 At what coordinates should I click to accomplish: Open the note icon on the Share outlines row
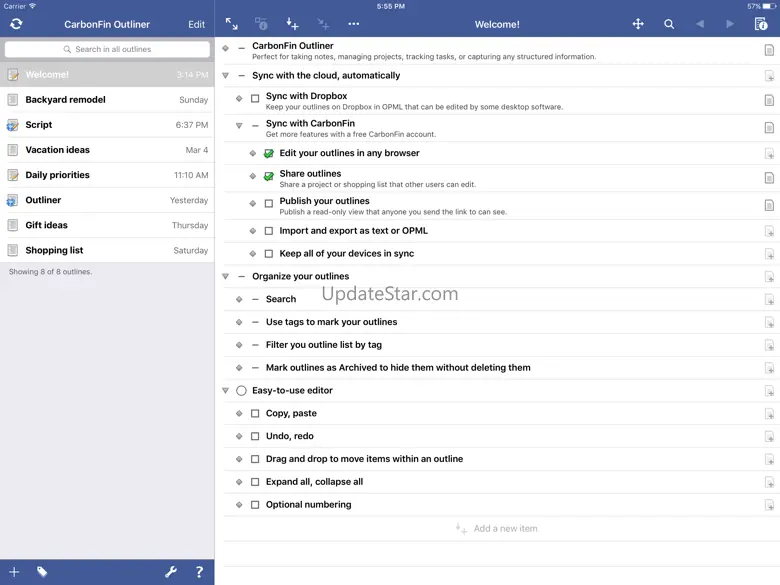tap(769, 178)
